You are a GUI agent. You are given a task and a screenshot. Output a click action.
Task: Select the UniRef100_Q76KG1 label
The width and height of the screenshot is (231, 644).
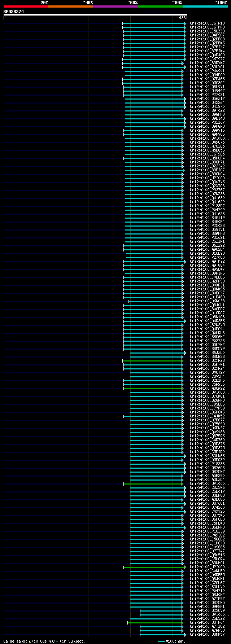(207, 396)
